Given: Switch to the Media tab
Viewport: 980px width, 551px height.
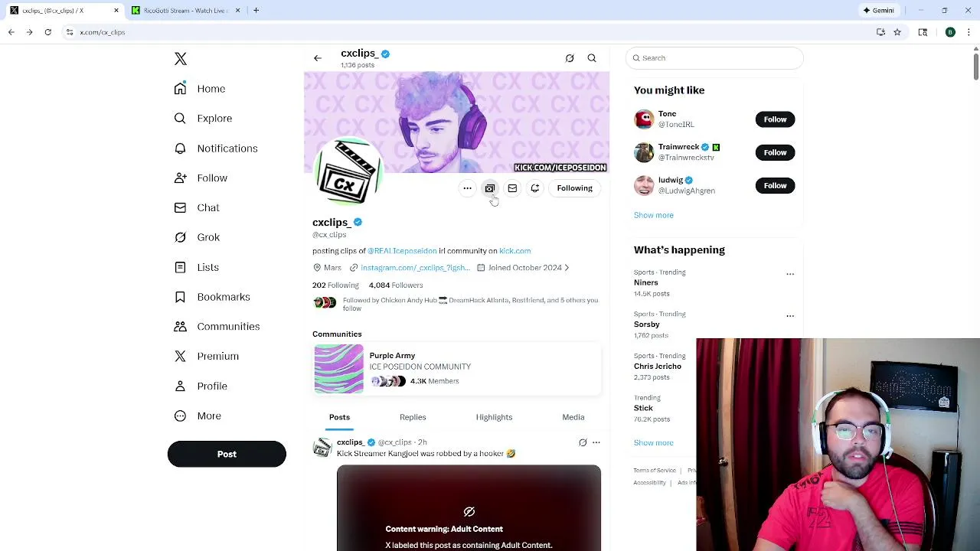Looking at the screenshot, I should coord(573,417).
